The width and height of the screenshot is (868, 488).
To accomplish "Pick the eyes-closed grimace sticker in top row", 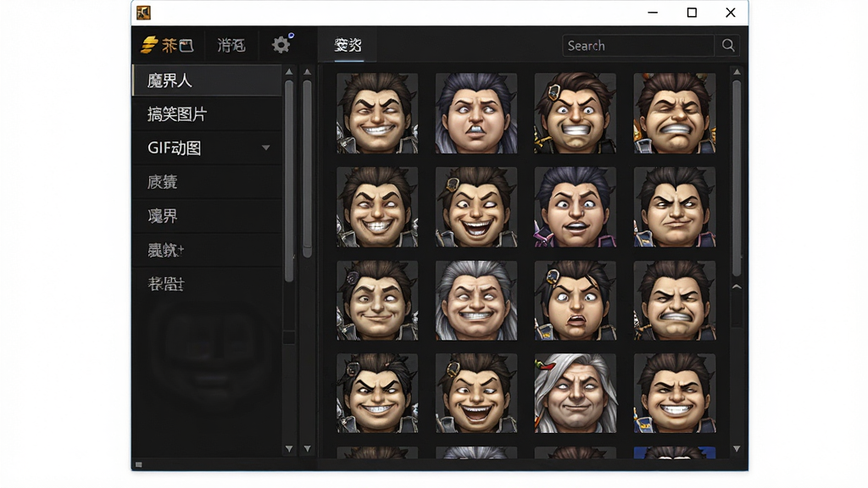I will click(x=674, y=113).
